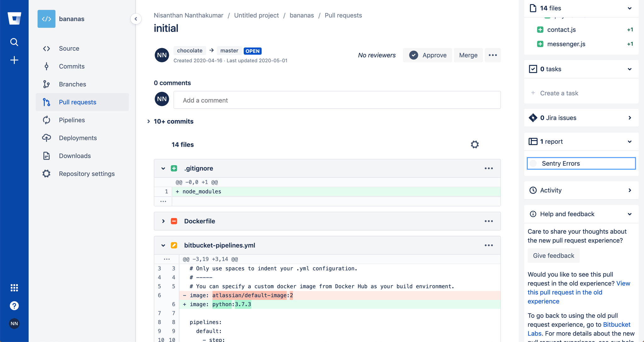Open the Bitbucket search icon

(14, 42)
